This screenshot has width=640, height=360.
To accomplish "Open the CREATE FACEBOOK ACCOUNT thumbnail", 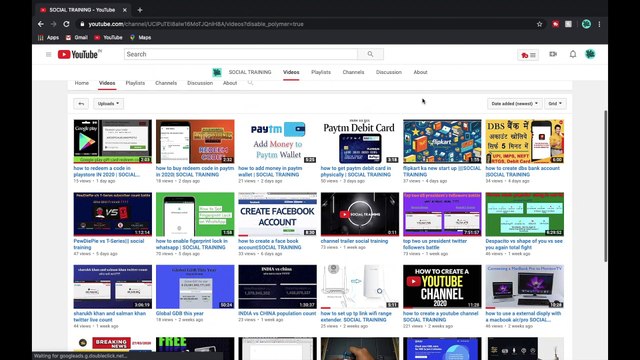I will point(278,214).
